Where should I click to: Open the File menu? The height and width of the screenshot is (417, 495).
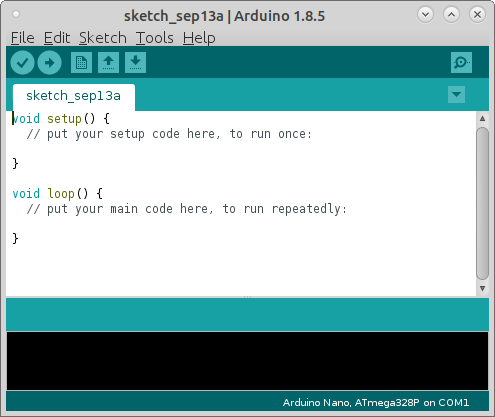(x=23, y=38)
